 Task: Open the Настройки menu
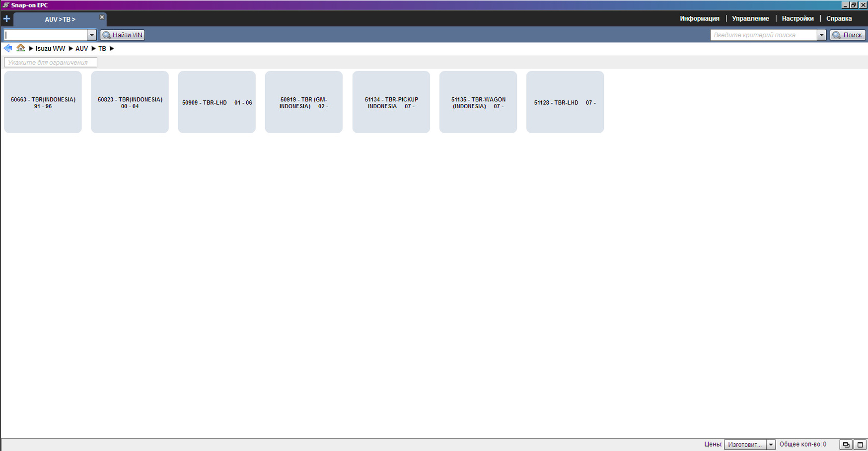click(x=797, y=18)
